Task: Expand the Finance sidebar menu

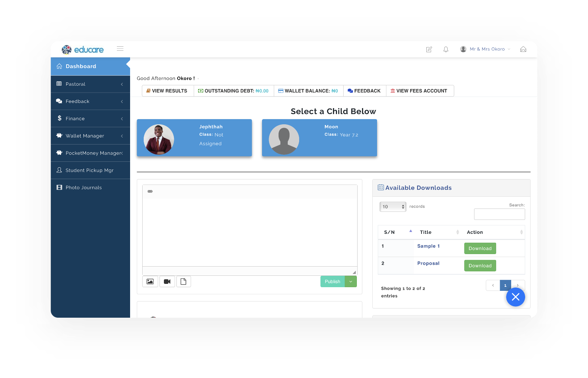Action: [90, 118]
